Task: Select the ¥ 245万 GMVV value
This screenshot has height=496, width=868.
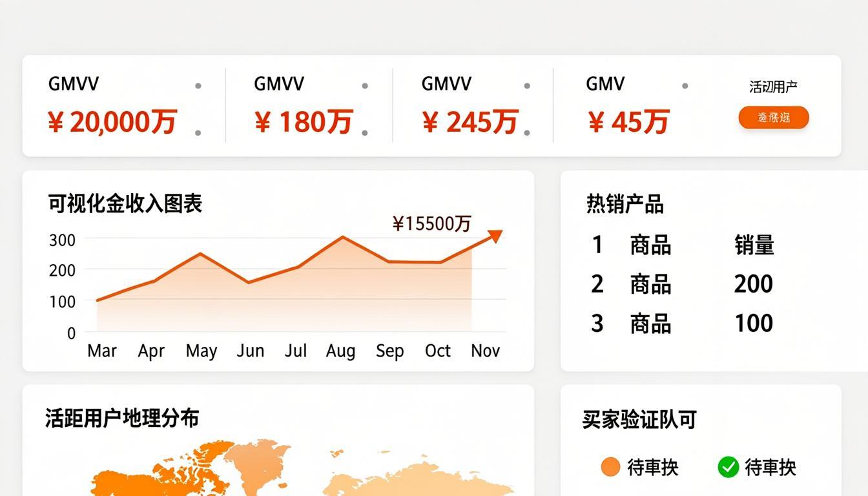Action: [x=470, y=121]
